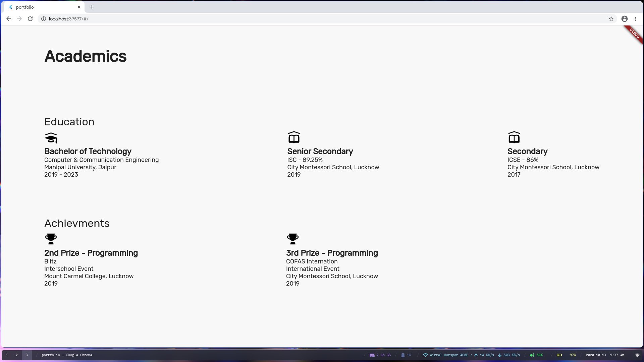Screen dimensions: 644x362
Task: Go back to previous page
Action: coord(9,19)
